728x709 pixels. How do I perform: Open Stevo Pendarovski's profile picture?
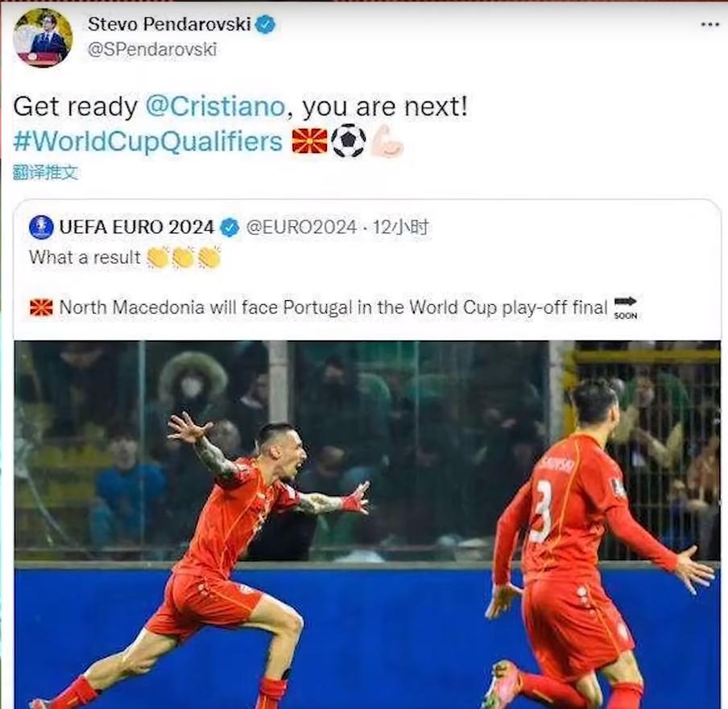(43, 38)
